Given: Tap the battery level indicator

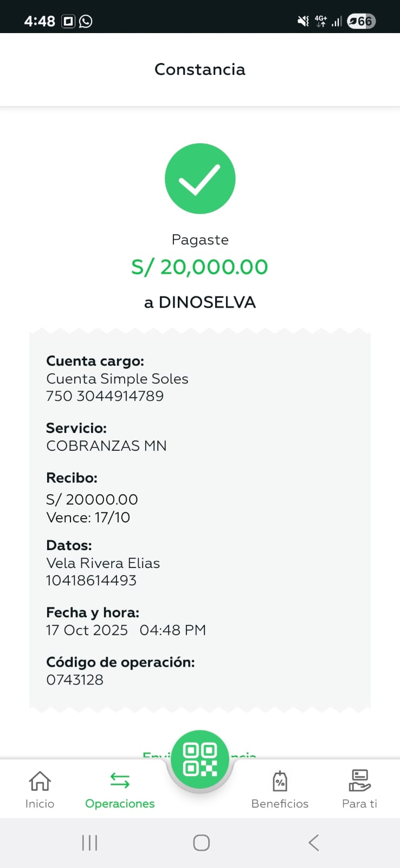Looking at the screenshot, I should 362,21.
